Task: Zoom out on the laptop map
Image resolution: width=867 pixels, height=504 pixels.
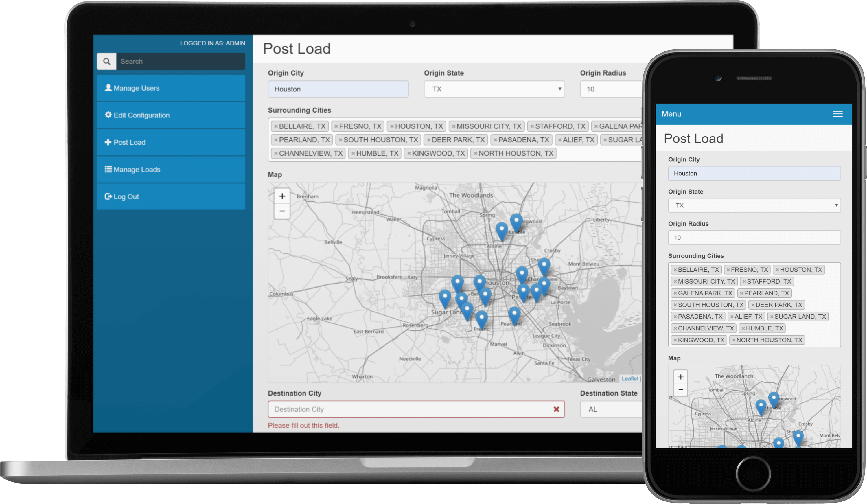Action: click(282, 211)
